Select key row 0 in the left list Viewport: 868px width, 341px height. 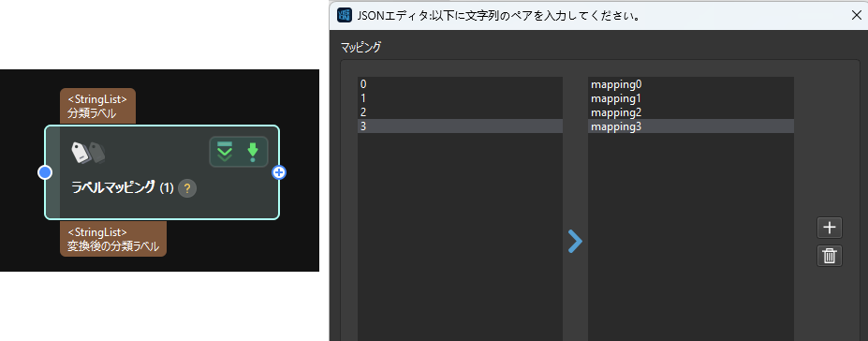(460, 84)
